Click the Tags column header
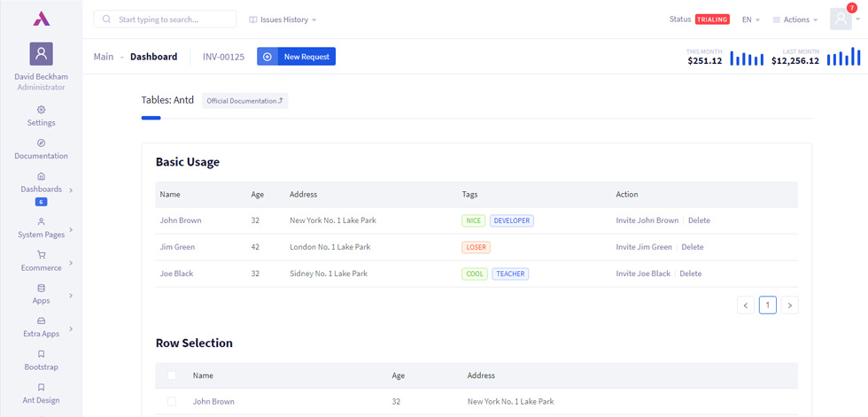This screenshot has width=868, height=417. click(470, 195)
